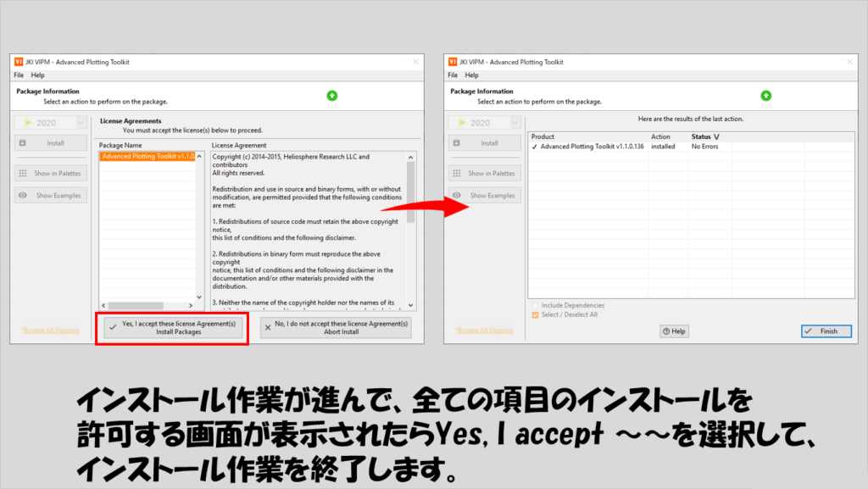Click green package icon in results window
The image size is (868, 489).
point(766,96)
